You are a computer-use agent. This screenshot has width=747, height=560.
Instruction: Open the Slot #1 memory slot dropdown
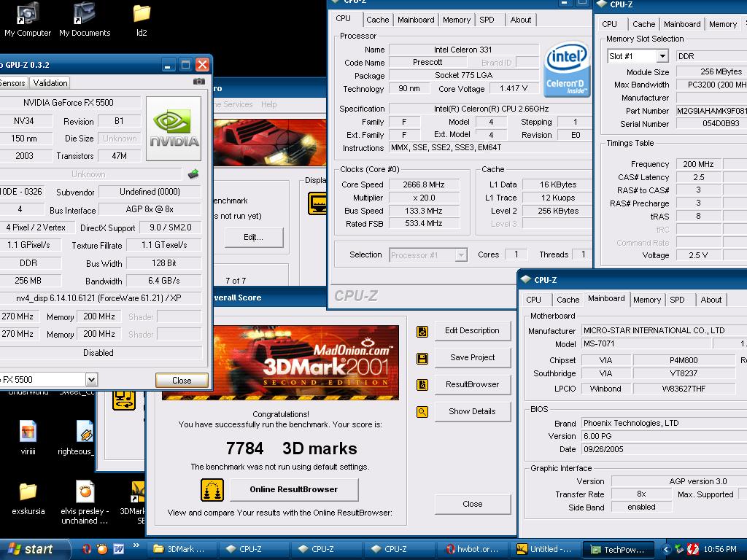coord(662,56)
